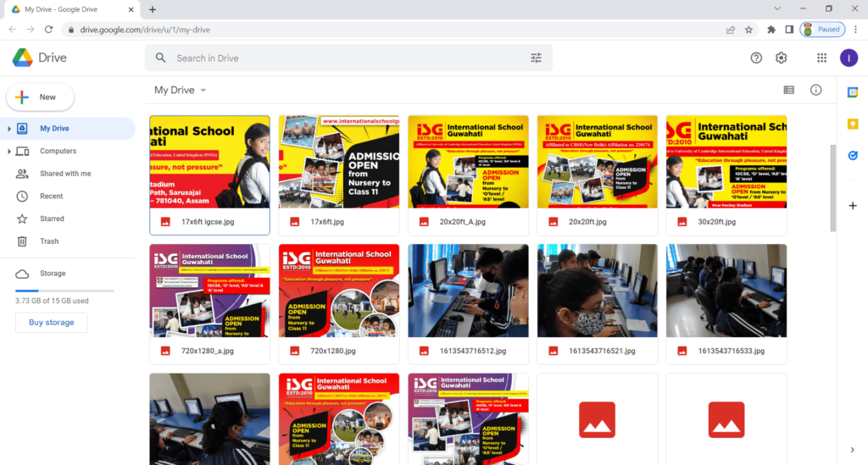
Task: Click the search magnifier icon
Action: pyautogui.click(x=160, y=58)
